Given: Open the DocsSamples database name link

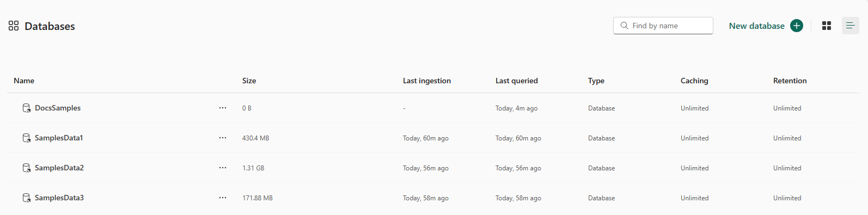Looking at the screenshot, I should (58, 108).
